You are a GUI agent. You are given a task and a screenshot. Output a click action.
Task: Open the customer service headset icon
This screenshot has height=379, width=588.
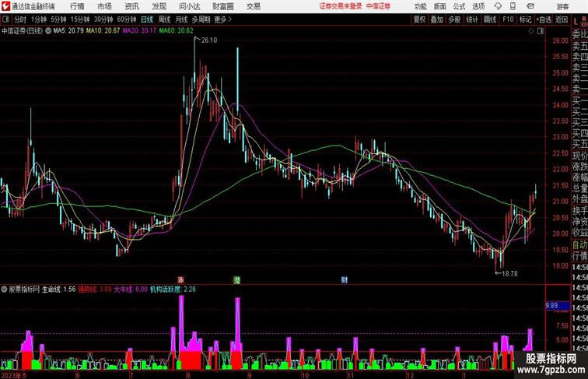pyautogui.click(x=498, y=6)
